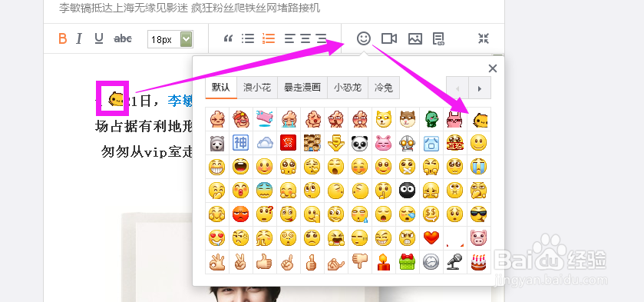The width and height of the screenshot is (644, 302).
Task: Click the document link icon in the toolbar
Action: 438,38
